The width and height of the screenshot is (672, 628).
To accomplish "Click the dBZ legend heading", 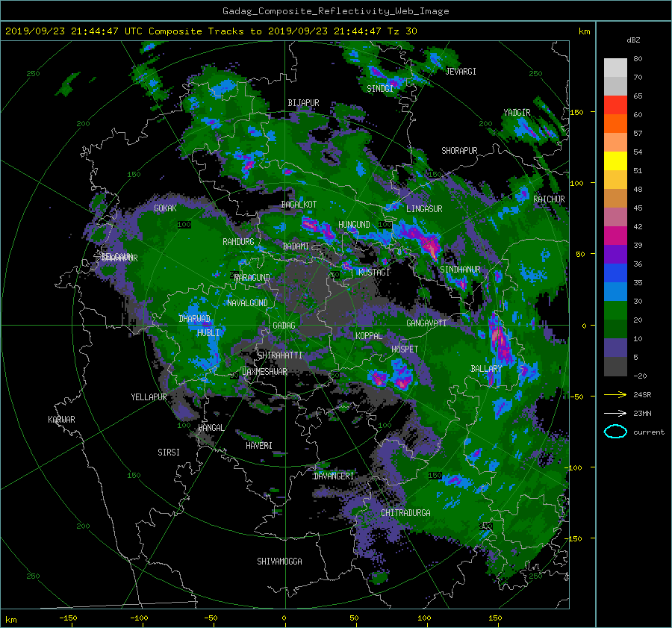I will pyautogui.click(x=633, y=40).
